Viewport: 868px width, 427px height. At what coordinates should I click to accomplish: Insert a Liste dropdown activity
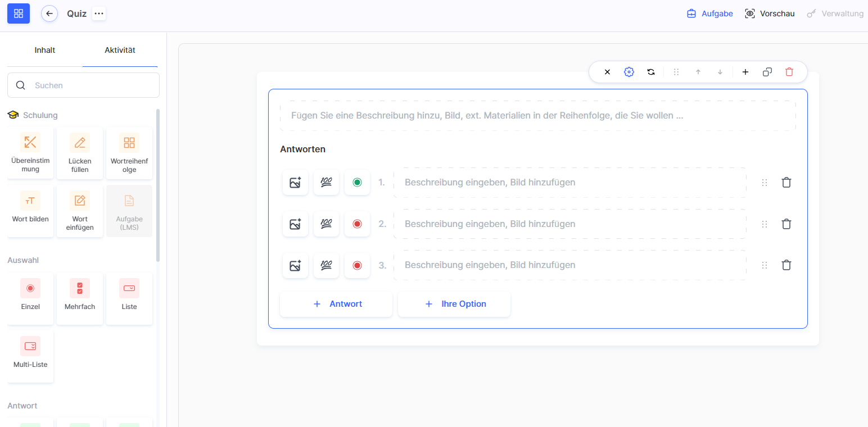click(x=129, y=298)
